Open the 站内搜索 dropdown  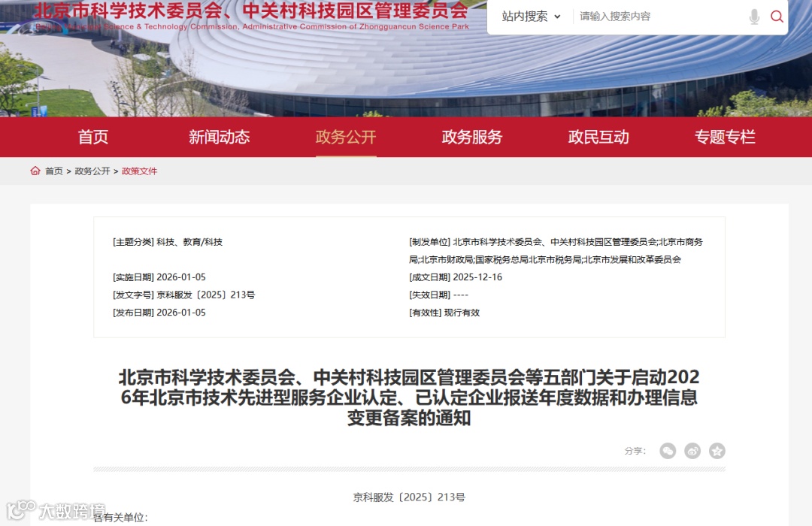(x=531, y=17)
